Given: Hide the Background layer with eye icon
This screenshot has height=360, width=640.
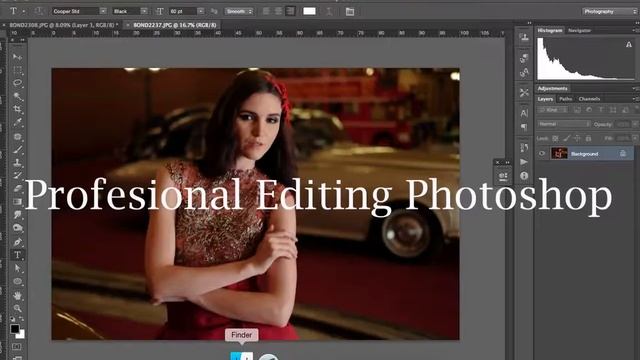Looking at the screenshot, I should pos(542,153).
